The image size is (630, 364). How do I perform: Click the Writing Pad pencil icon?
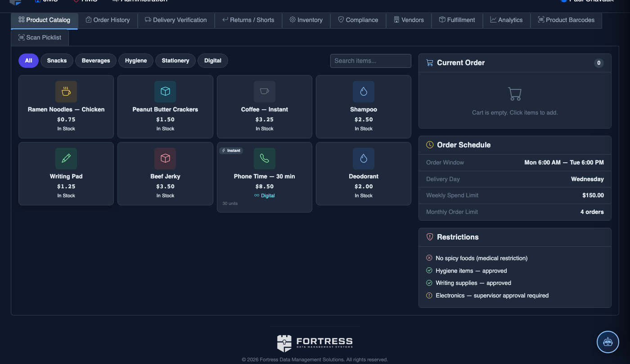(x=66, y=159)
